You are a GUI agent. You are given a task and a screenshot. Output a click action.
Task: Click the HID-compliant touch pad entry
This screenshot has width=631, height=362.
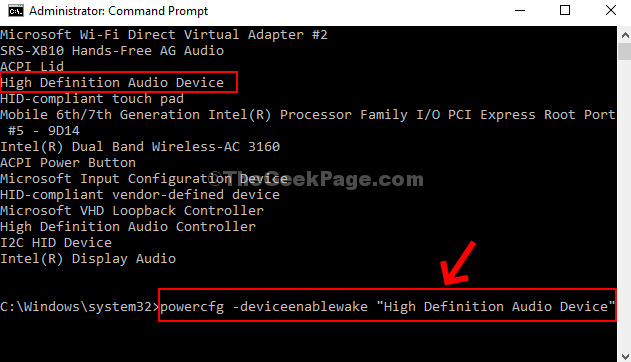tap(92, 99)
